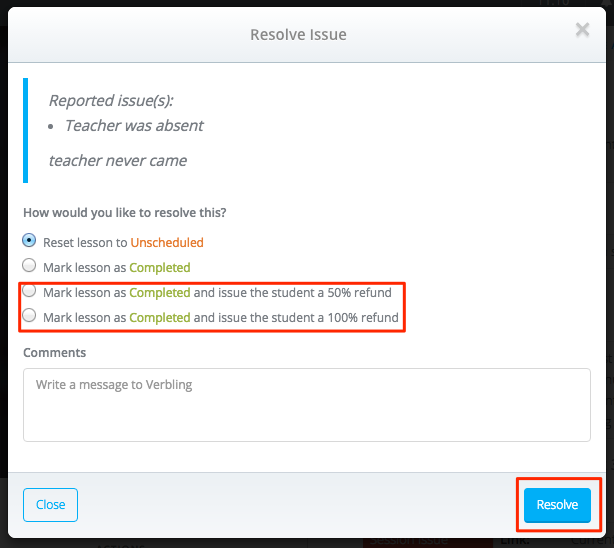The height and width of the screenshot is (548, 614).
Task: Click the 'Reset lesson to' label text
Action: coord(85,242)
